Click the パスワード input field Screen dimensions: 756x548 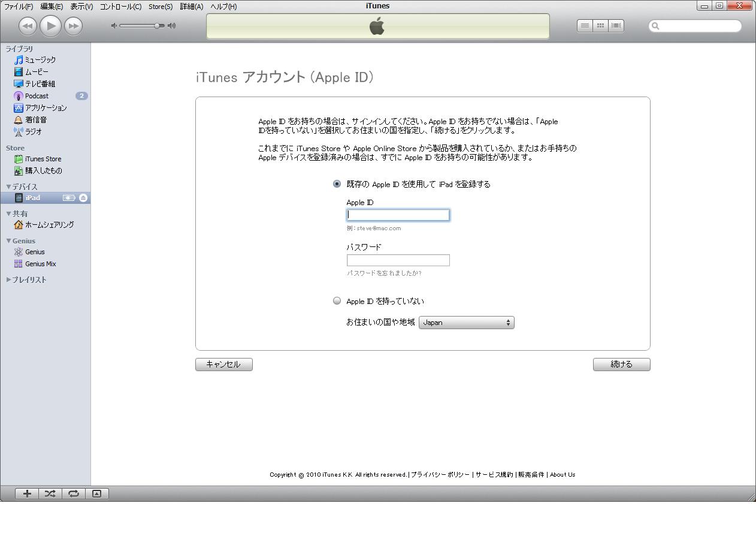pyautogui.click(x=398, y=260)
